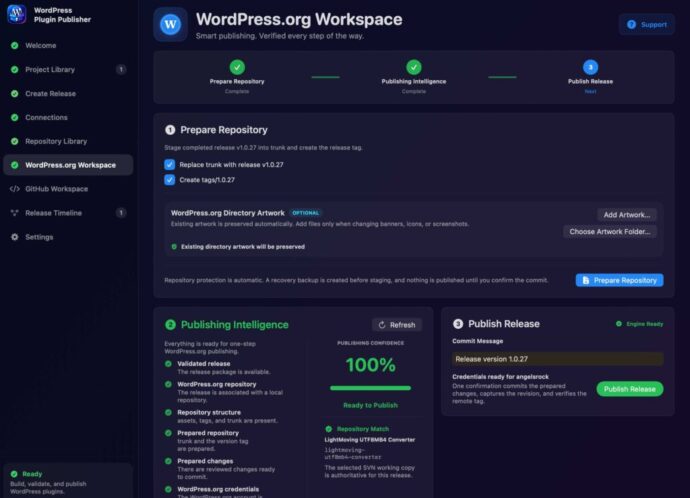Click the check icon beside Prepared changes
Viewport: 690px width, 498px height.
point(168,461)
